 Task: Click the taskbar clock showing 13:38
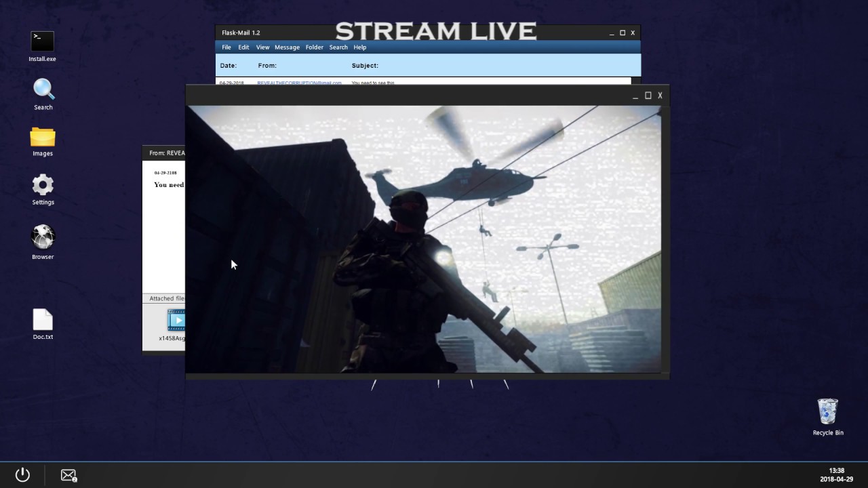836,470
